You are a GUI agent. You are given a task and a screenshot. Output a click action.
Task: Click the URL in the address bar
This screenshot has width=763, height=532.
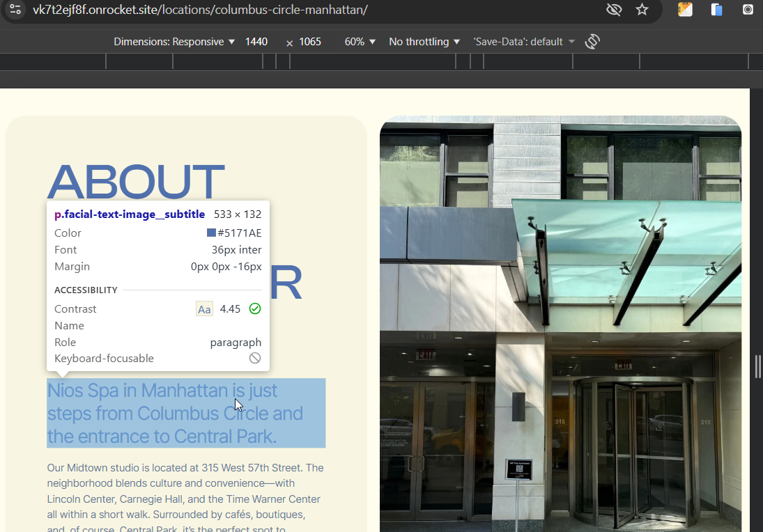[x=200, y=10]
